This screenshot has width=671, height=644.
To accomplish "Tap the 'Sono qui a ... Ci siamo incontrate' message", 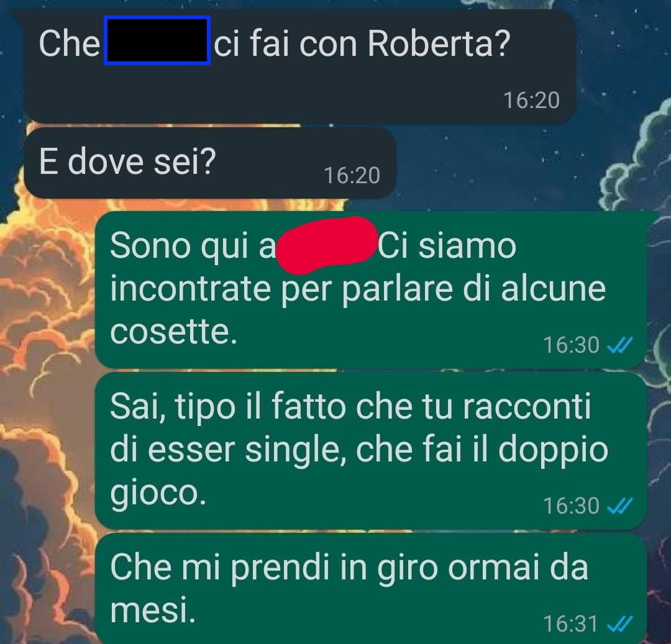I will coord(370,289).
